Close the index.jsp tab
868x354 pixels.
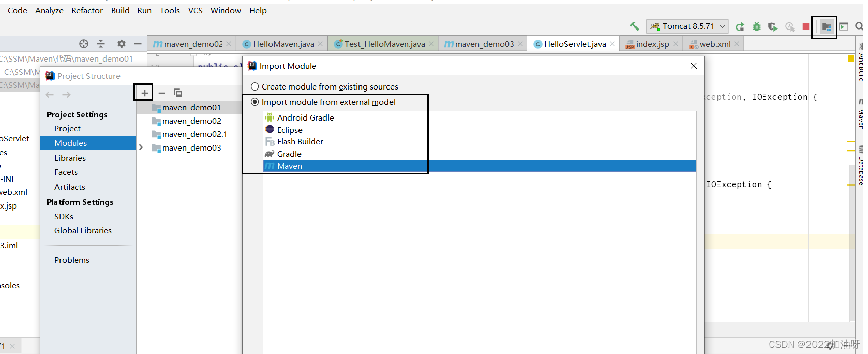(x=676, y=44)
